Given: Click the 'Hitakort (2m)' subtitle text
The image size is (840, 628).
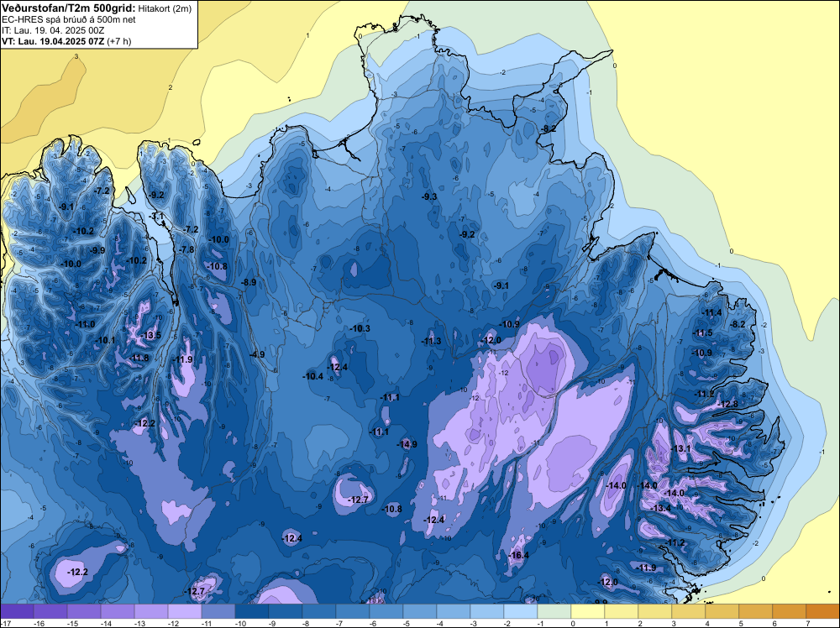Looking at the screenshot, I should (x=165, y=8).
